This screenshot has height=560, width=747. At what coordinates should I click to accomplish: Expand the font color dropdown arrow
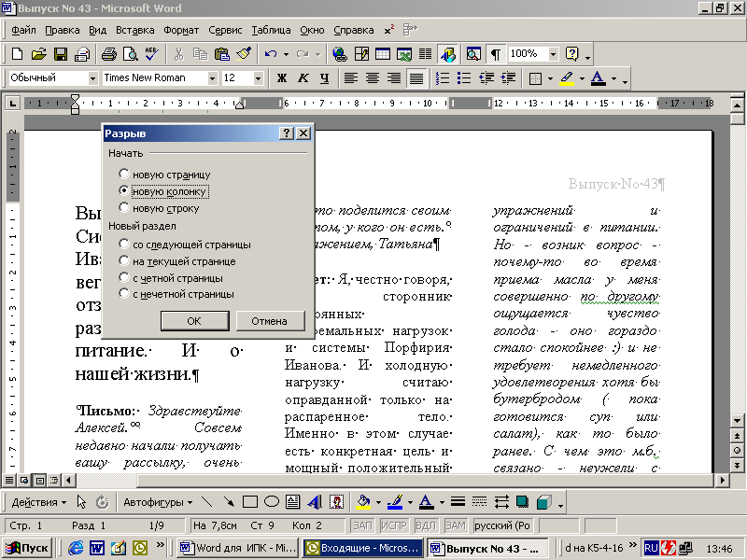[613, 78]
